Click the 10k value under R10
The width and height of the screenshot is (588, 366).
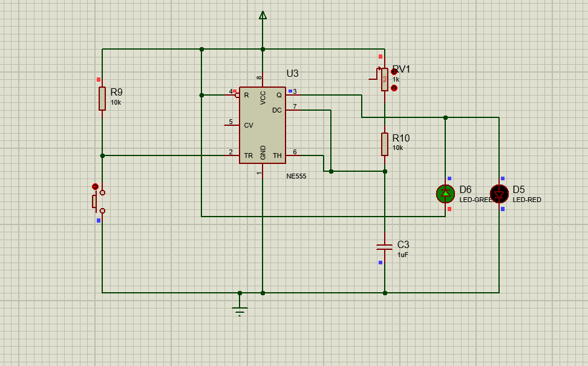[398, 148]
